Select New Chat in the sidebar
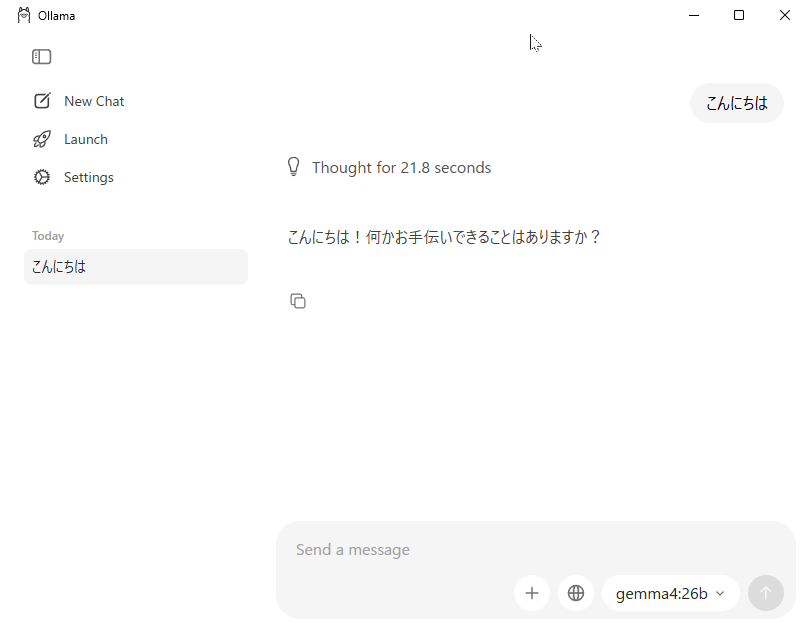The width and height of the screenshot is (802, 632). (x=94, y=101)
